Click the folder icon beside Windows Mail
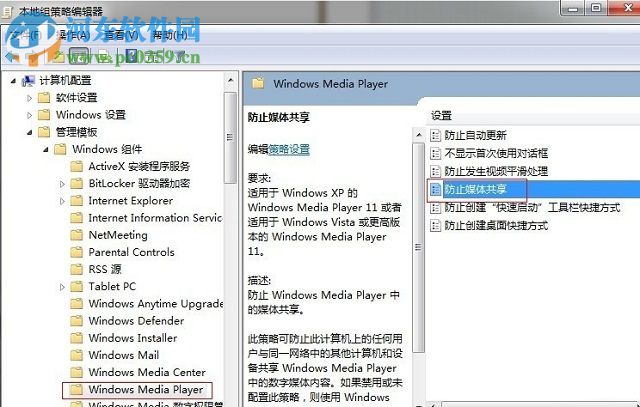The width and height of the screenshot is (640, 407). tap(76, 355)
